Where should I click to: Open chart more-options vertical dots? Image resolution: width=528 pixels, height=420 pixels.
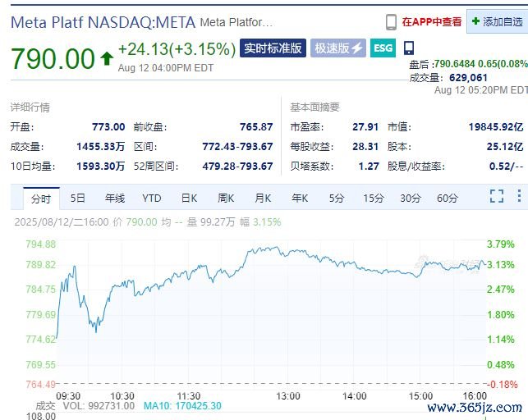[x=518, y=197]
